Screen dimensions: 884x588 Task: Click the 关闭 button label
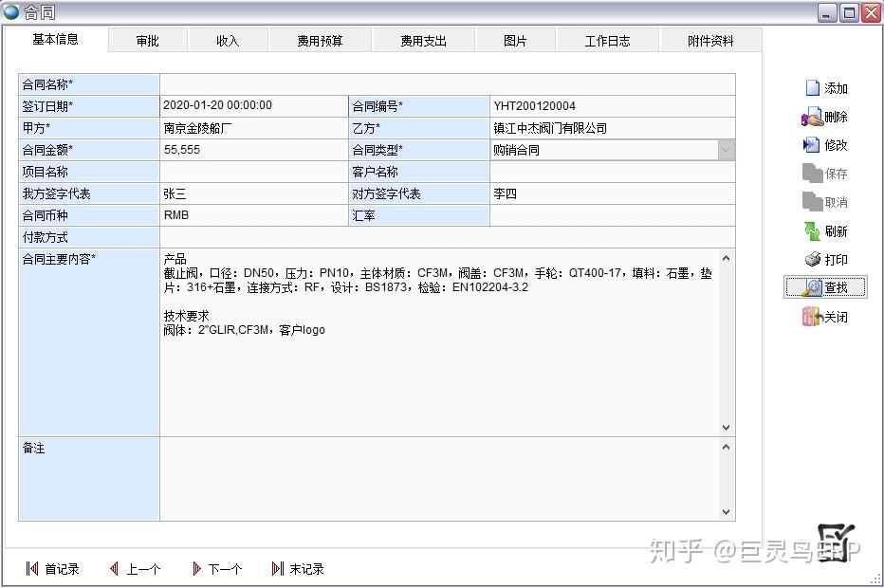pos(836,318)
